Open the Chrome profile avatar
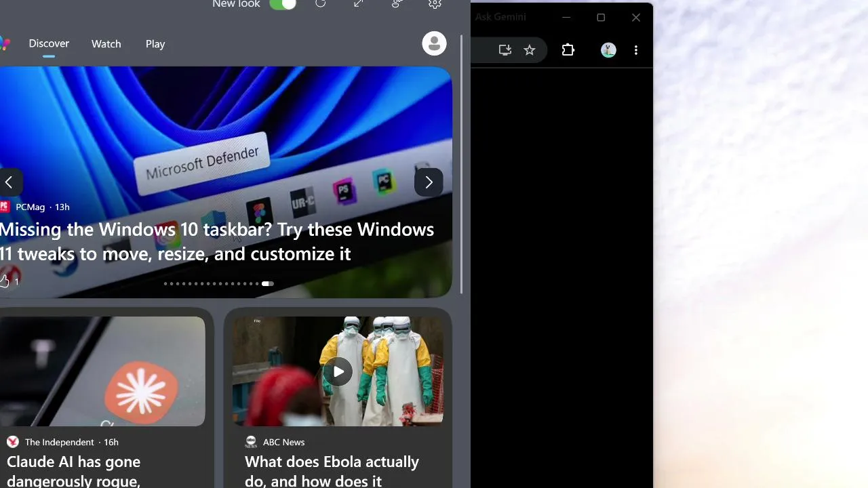The image size is (868, 488). click(608, 50)
